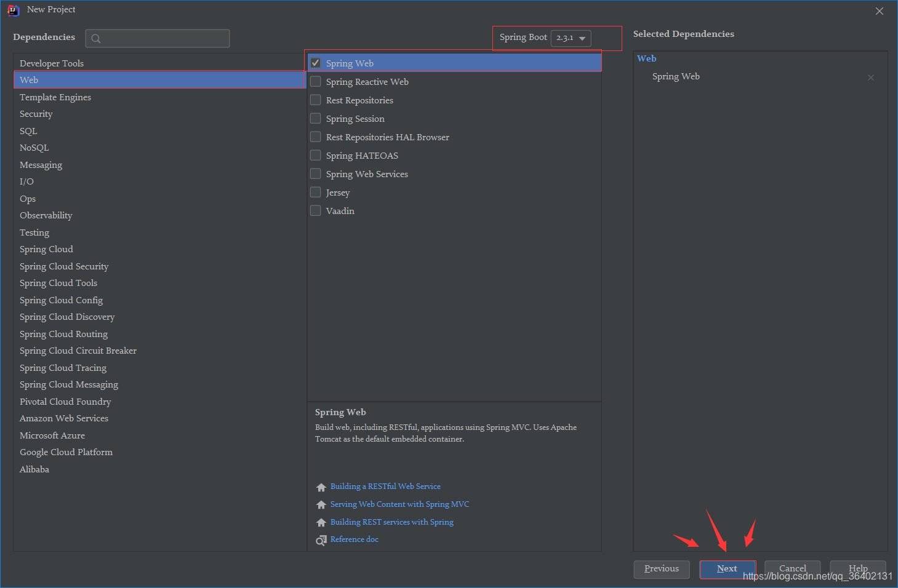Viewport: 898px width, 588px height.
Task: Select Spring Cloud Tracing category
Action: point(159,368)
